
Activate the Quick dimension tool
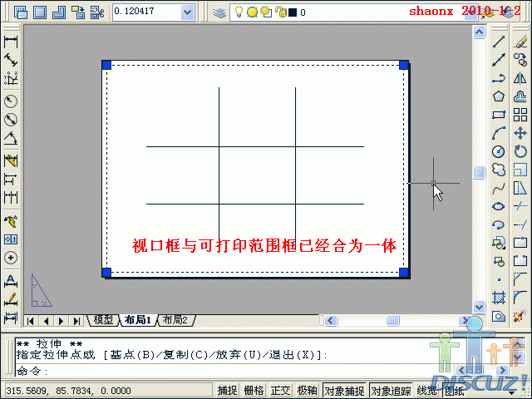click(x=11, y=160)
